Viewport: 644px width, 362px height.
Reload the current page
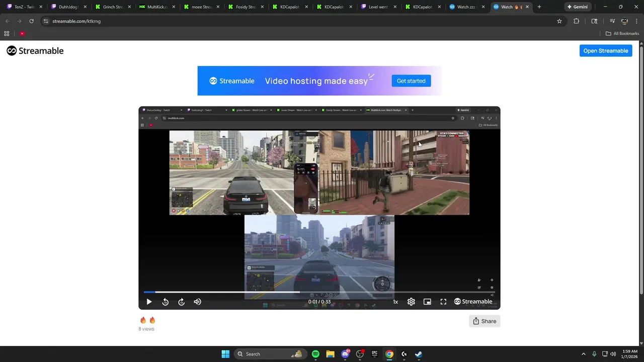tap(31, 21)
